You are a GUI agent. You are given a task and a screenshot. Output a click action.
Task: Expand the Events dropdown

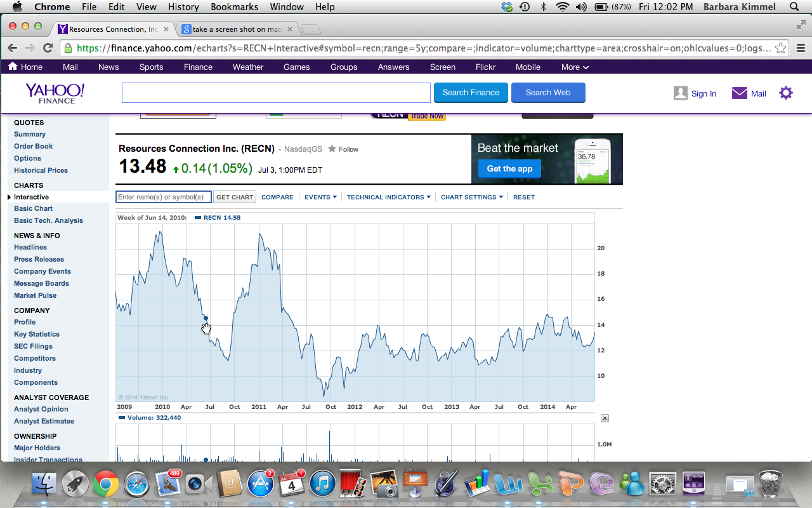click(320, 197)
